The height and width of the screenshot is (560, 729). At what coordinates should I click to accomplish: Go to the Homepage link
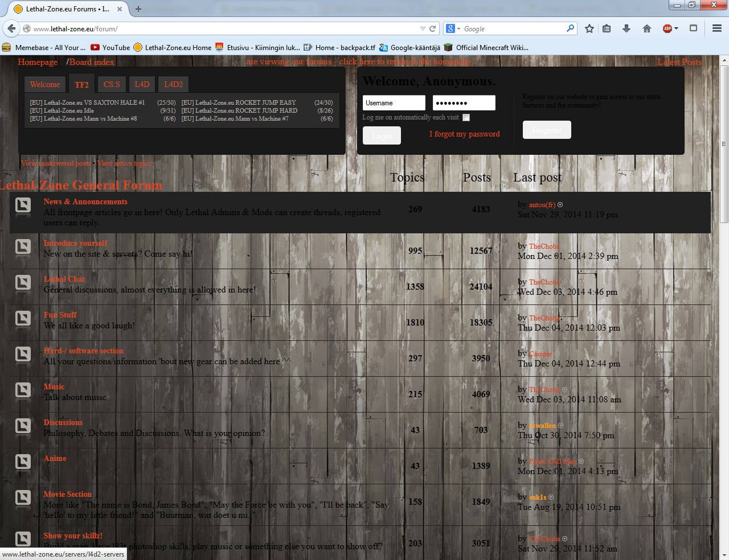pyautogui.click(x=38, y=62)
